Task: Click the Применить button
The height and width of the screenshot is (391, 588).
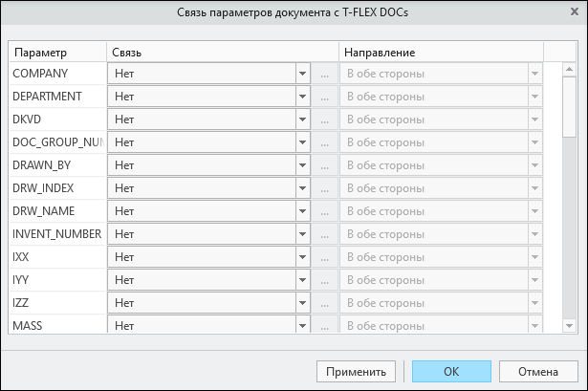Action: coord(356,372)
